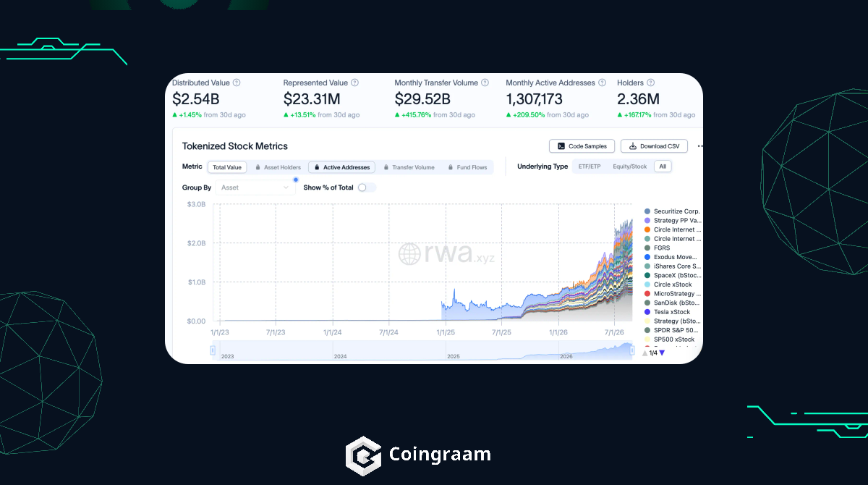This screenshot has height=485, width=868.
Task: Click the Download CSV button
Action: [655, 146]
